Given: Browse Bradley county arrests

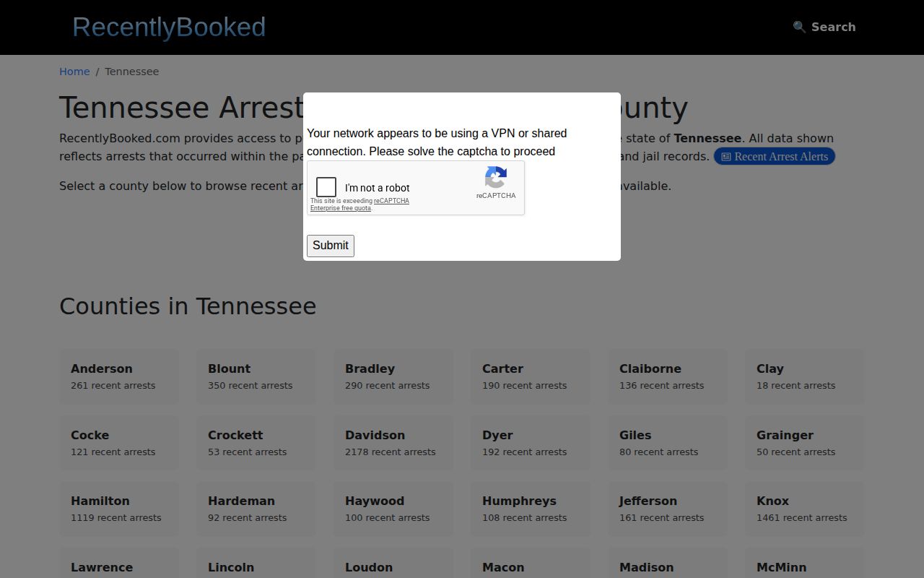Looking at the screenshot, I should (x=393, y=376).
